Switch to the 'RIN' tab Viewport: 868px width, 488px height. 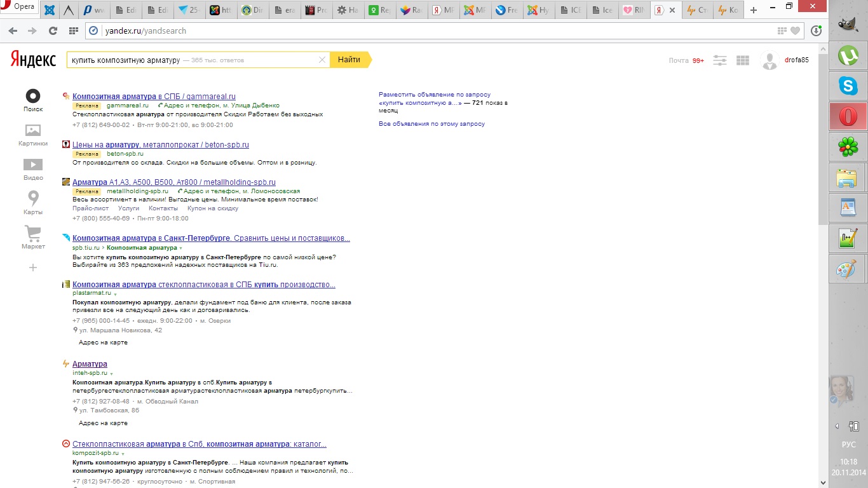(x=634, y=10)
